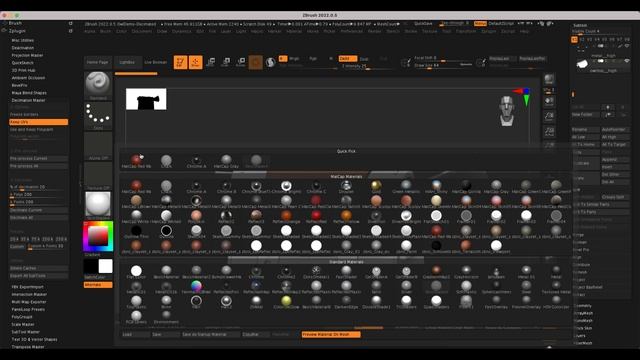
Task: Open the Zplugin palette header
Action: 17,31
